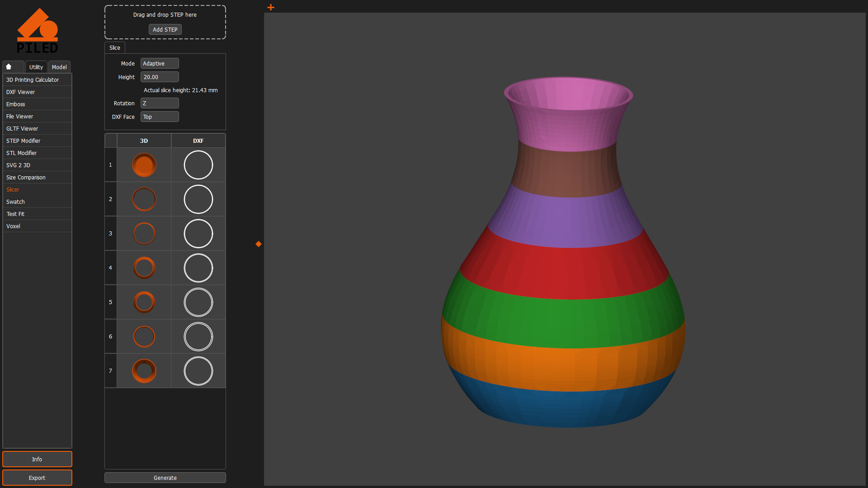Switch to the Utility tab
The image size is (868, 488).
36,67
